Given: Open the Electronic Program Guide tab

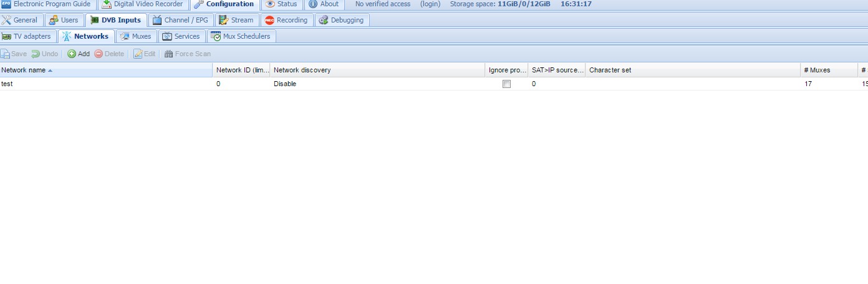Looking at the screenshot, I should click(49, 4).
